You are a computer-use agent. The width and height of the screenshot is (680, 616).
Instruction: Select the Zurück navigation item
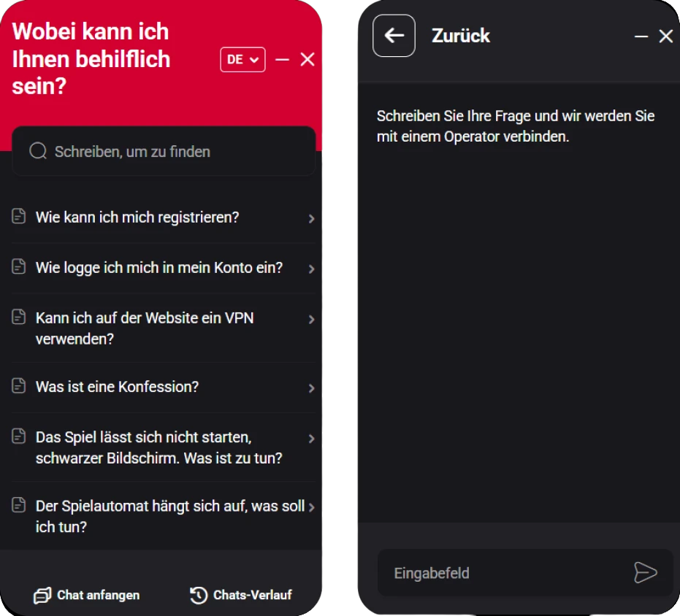click(x=461, y=36)
